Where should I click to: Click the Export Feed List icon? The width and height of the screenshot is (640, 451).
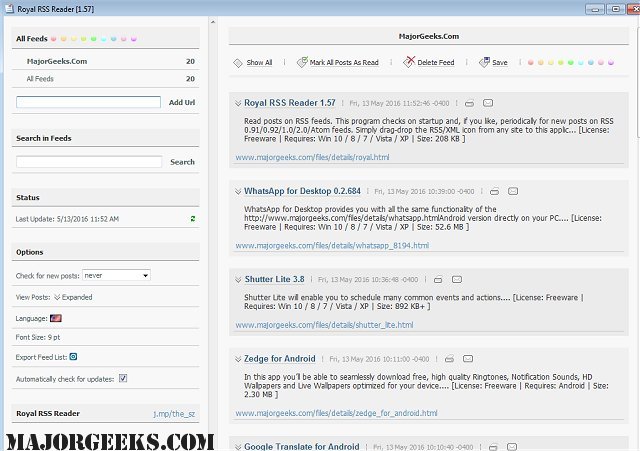tap(73, 357)
